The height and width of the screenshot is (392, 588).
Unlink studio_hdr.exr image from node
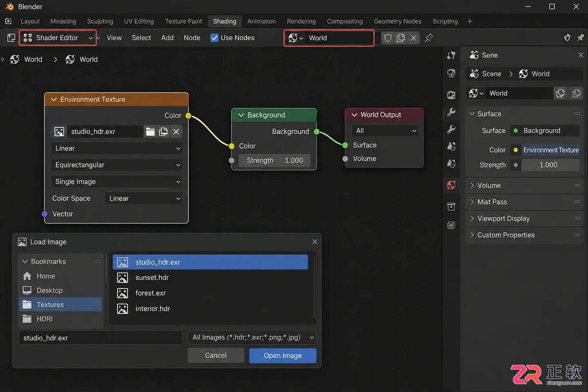(176, 131)
